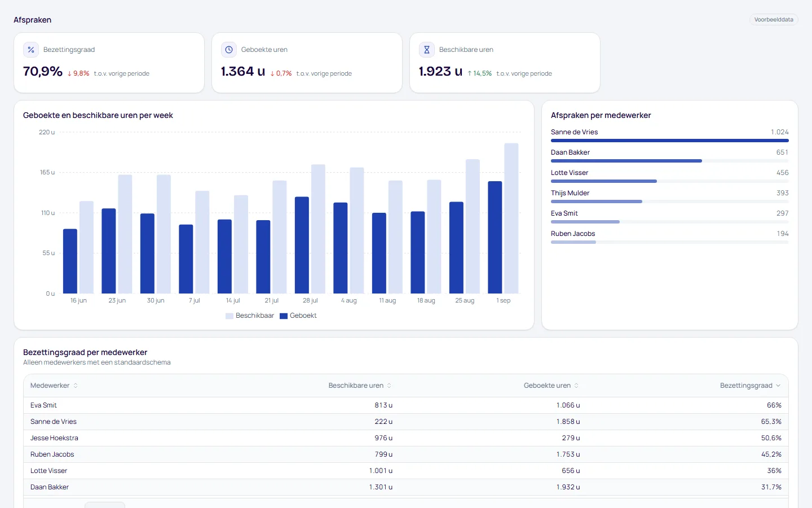Click the 456 value for Lotte Visser

782,173
